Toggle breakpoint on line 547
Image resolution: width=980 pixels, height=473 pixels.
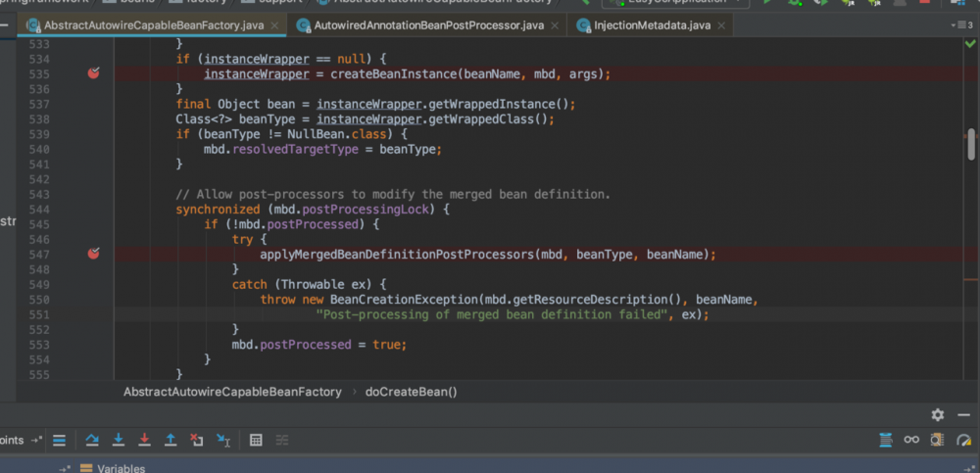[94, 254]
